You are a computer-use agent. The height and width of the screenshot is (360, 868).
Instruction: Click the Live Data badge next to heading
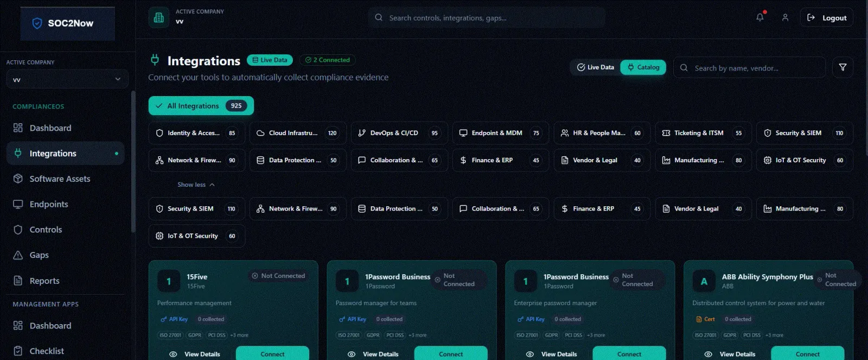coord(270,60)
